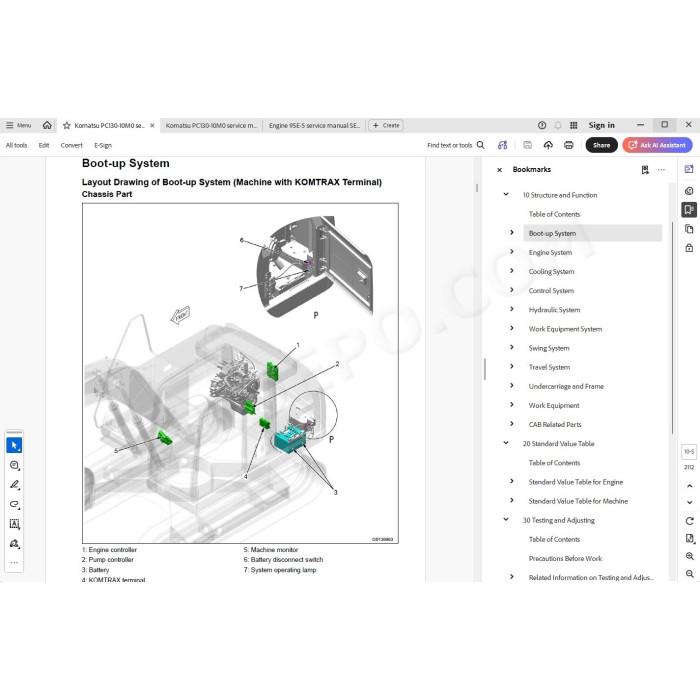Toggle the Bookmarks panel icon in sidebar
The width and height of the screenshot is (700, 700).
pyautogui.click(x=689, y=209)
